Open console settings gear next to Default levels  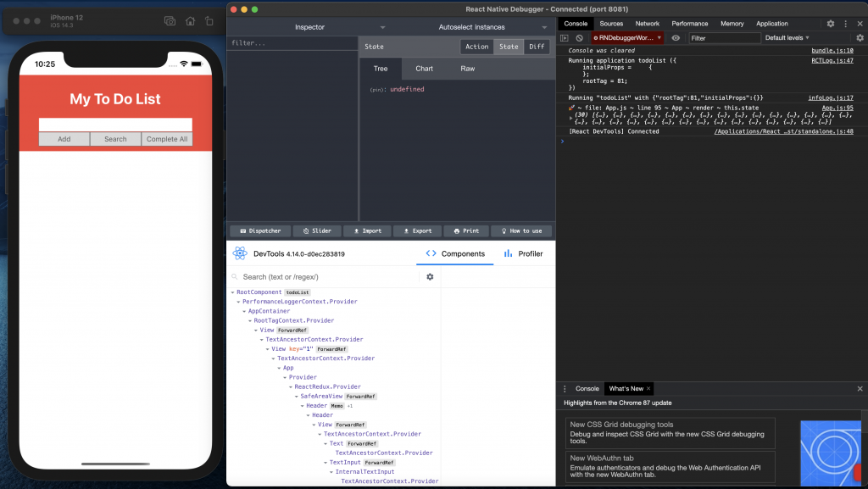click(860, 38)
